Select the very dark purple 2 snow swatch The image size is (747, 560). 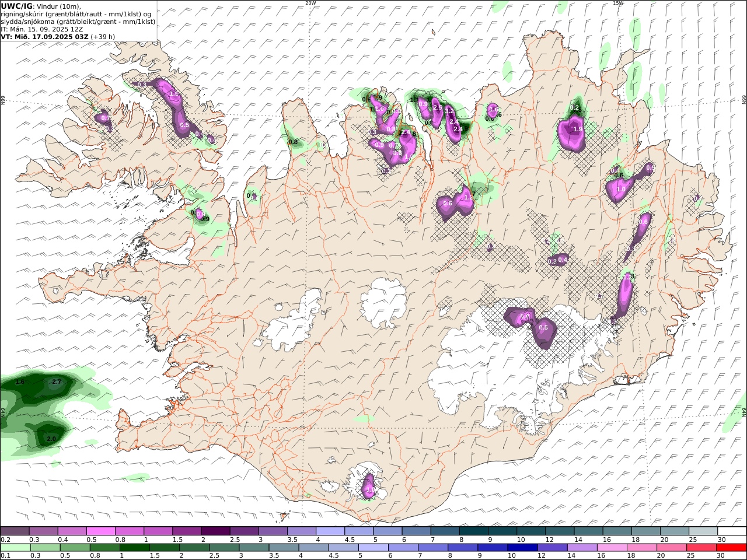point(215,531)
